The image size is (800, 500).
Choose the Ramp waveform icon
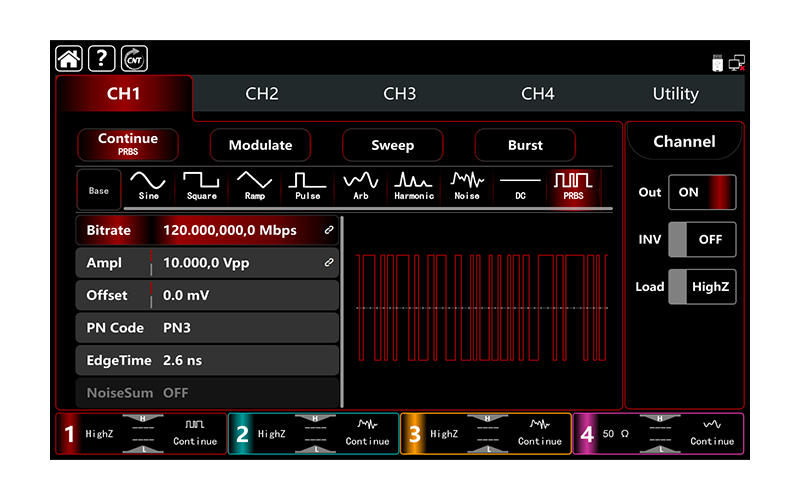(254, 186)
